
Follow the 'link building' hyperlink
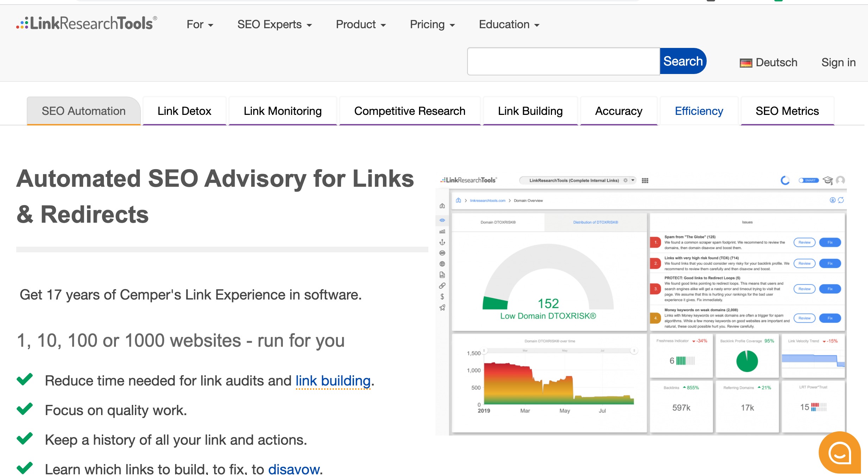point(333,381)
